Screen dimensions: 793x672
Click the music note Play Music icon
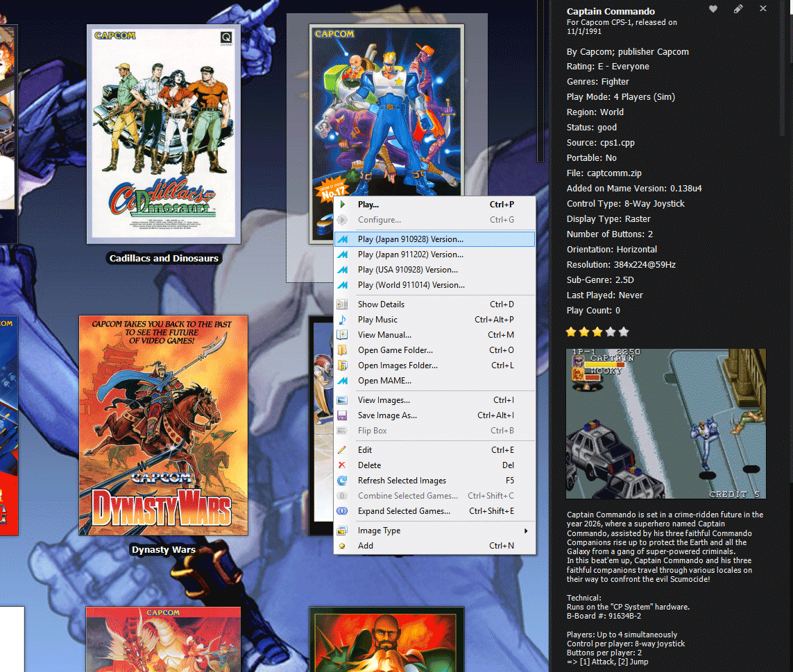[343, 320]
